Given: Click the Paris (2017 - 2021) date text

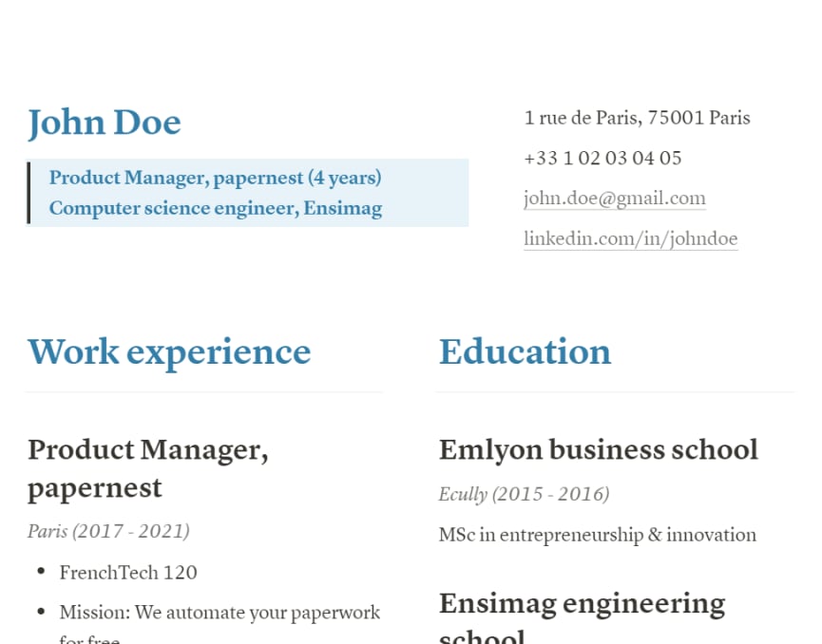Looking at the screenshot, I should 108,531.
